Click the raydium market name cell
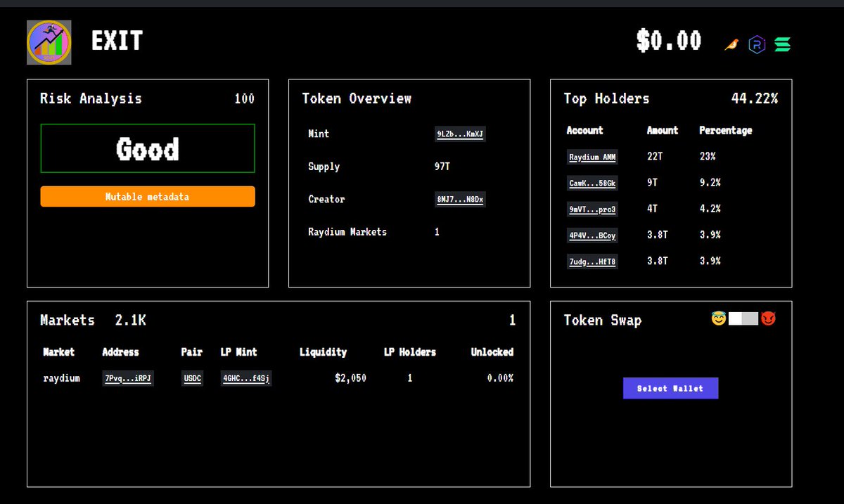The width and height of the screenshot is (844, 504). coord(61,378)
